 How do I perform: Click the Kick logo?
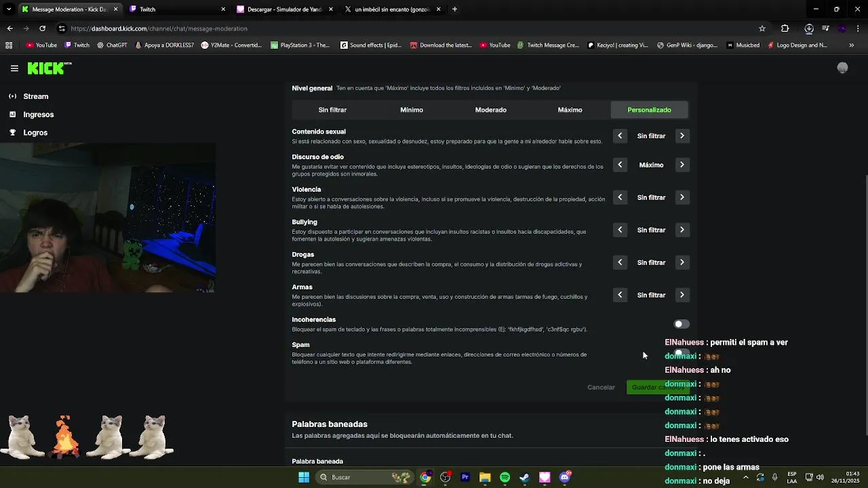point(49,68)
